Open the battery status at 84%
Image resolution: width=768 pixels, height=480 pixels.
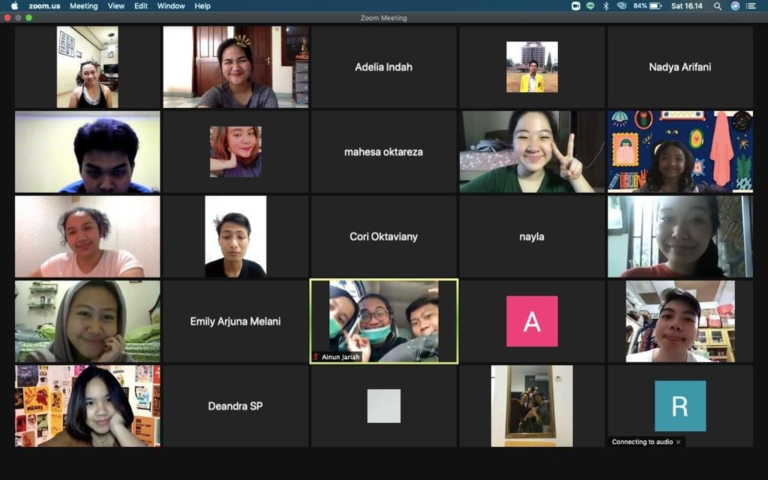point(648,6)
